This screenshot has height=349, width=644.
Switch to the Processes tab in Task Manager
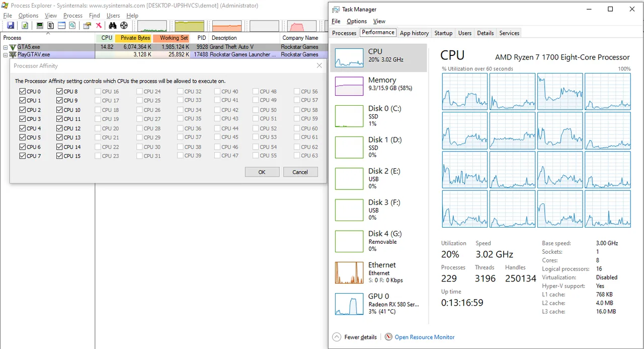coord(344,33)
